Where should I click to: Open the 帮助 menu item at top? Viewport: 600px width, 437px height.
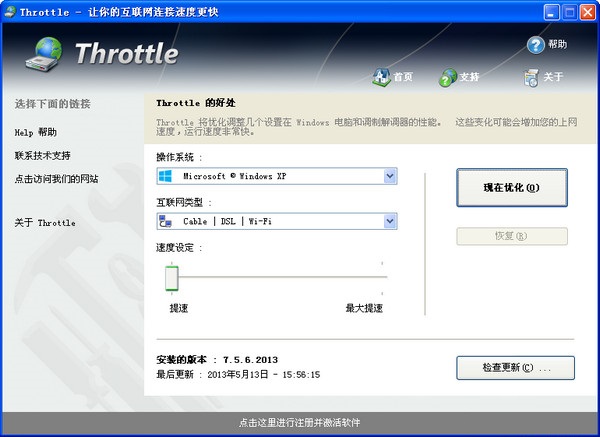click(557, 44)
